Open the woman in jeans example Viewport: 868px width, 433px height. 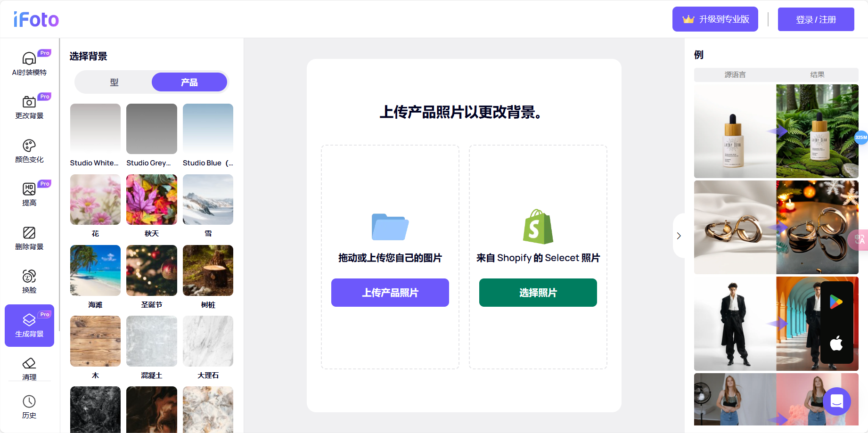pyautogui.click(x=776, y=399)
